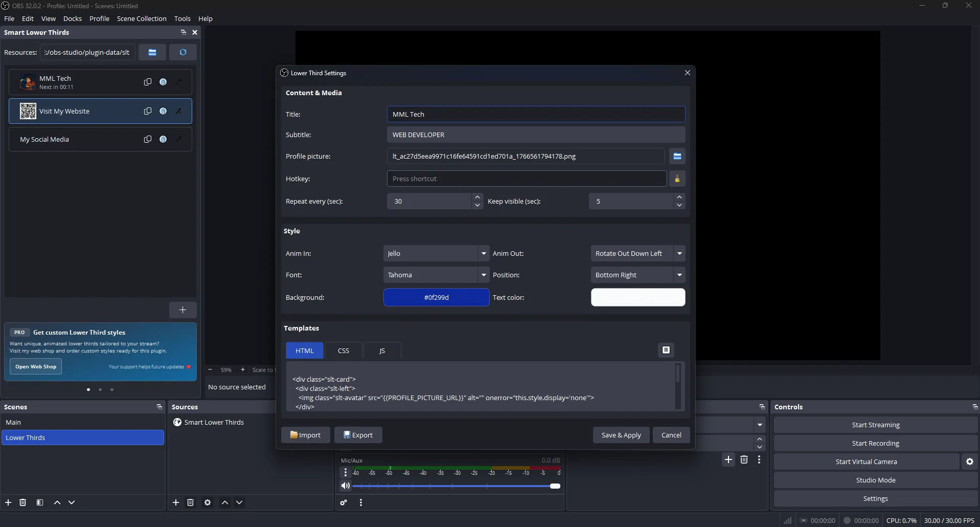The width and height of the screenshot is (980, 527).
Task: Add a new lower third with the plus button
Action: pos(183,310)
